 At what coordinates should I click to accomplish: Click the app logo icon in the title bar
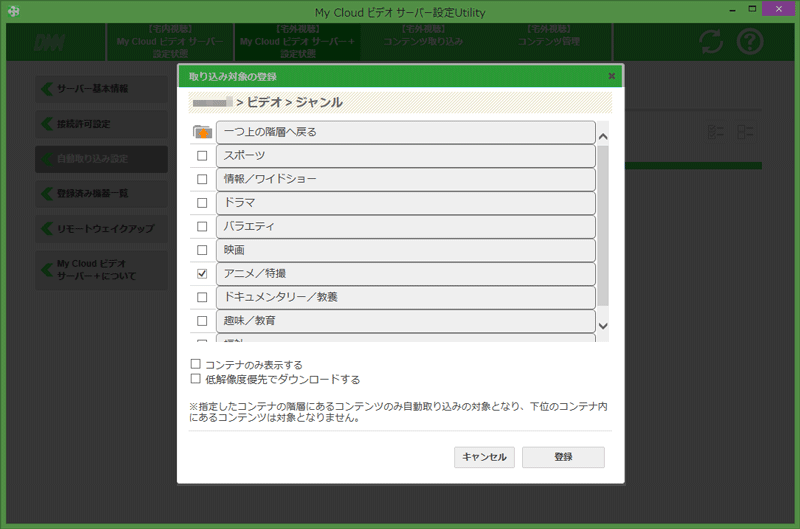click(x=14, y=11)
